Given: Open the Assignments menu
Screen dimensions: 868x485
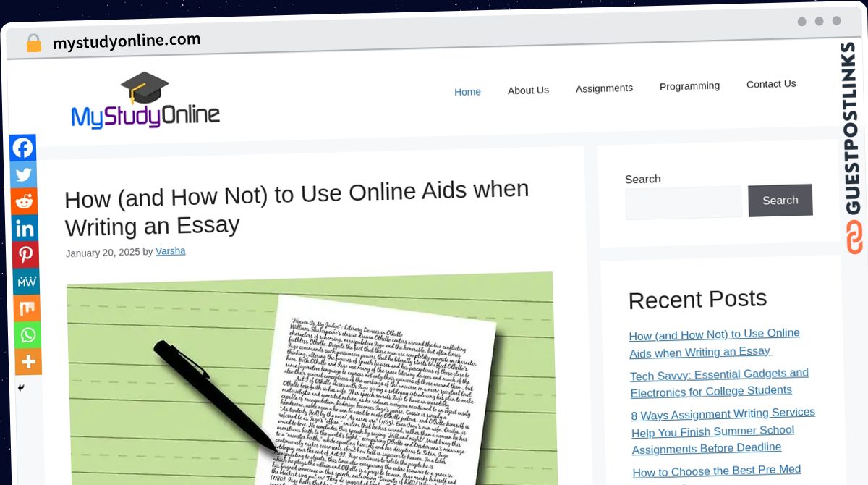Looking at the screenshot, I should tap(604, 88).
